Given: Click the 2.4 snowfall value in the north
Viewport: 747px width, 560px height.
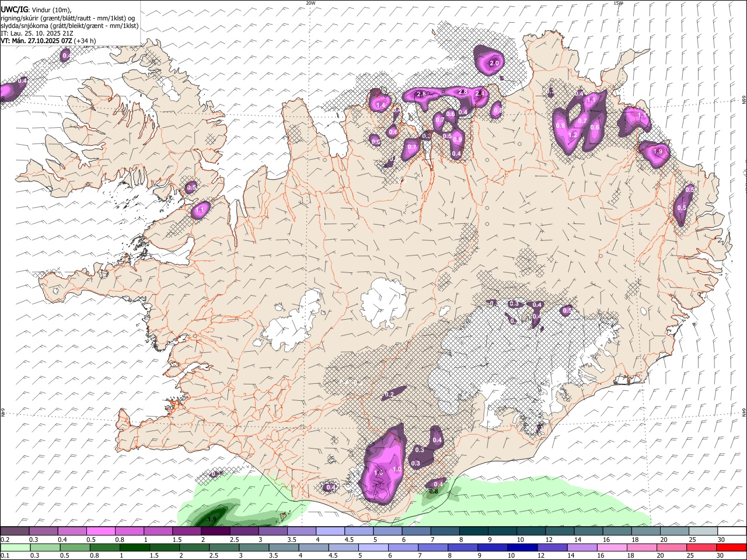Looking at the screenshot, I should pyautogui.click(x=480, y=93).
